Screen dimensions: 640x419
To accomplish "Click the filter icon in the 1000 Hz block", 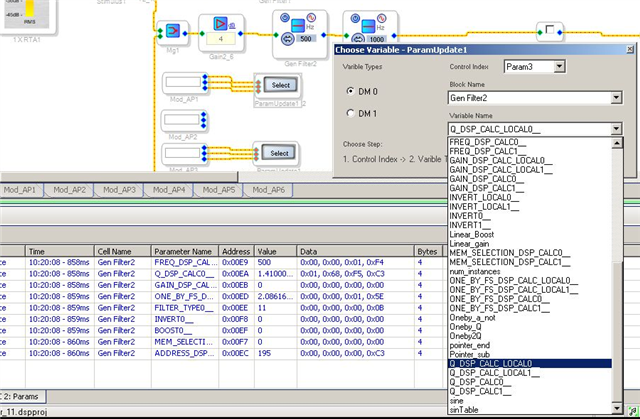I will (368, 26).
